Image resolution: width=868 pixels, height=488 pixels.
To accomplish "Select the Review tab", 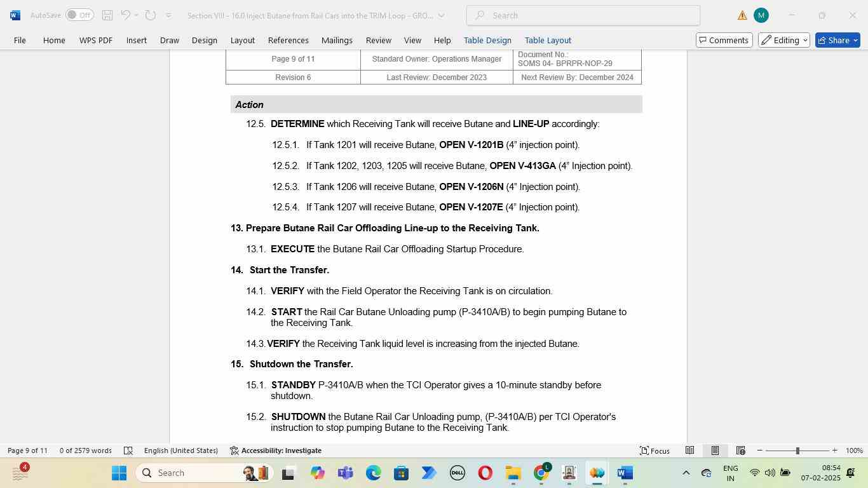I will (x=378, y=40).
